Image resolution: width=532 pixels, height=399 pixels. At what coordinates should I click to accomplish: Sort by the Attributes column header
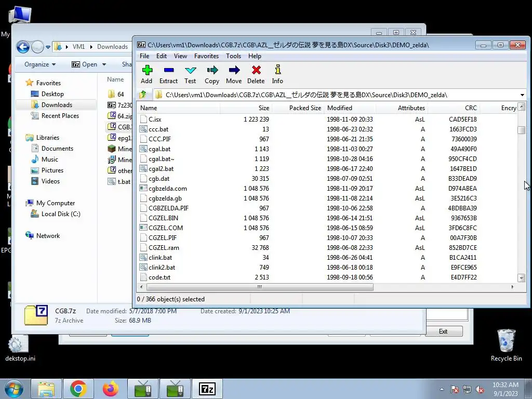click(x=402, y=108)
